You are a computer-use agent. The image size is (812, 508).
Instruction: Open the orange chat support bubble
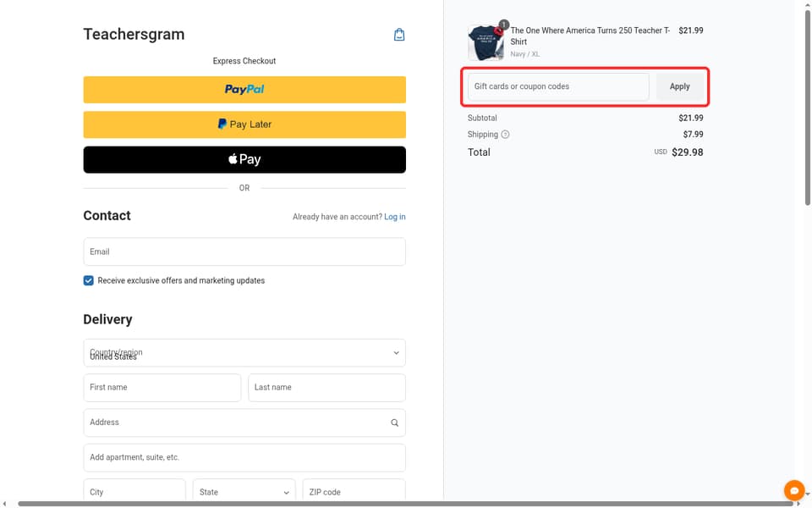(794, 490)
